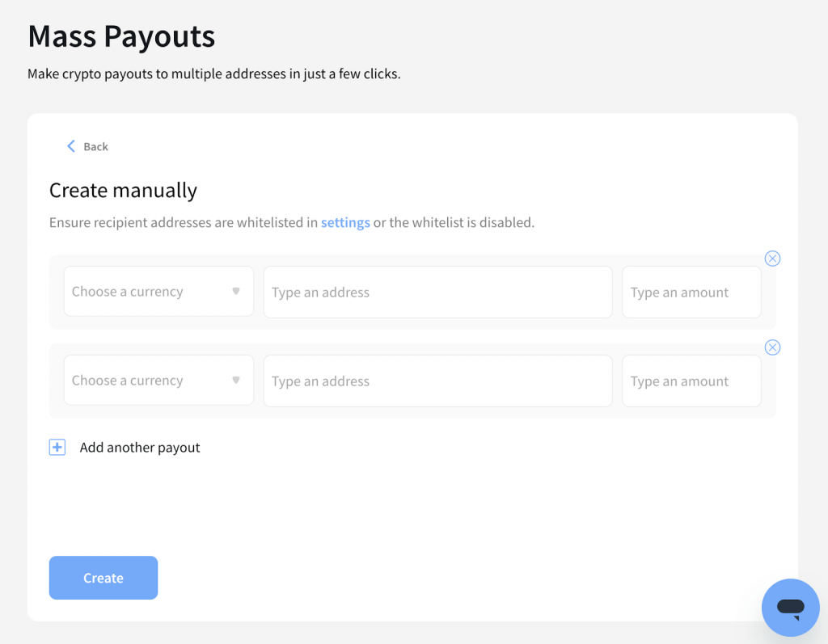Focus the second row 'Type an amount' field
This screenshot has height=644, width=828.
point(691,381)
